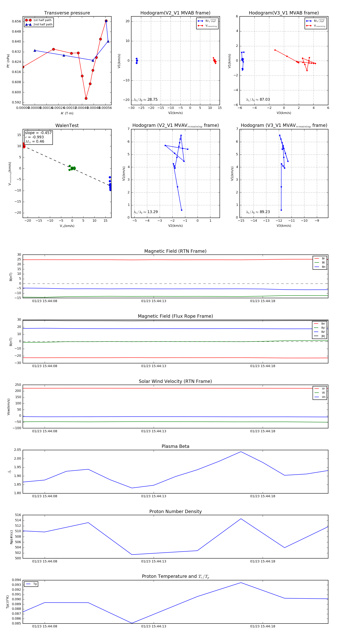Image resolution: width=351 pixels, height=644 pixels.
Task: Click the 'M_A = 0.46' annotation
Action: [35, 141]
